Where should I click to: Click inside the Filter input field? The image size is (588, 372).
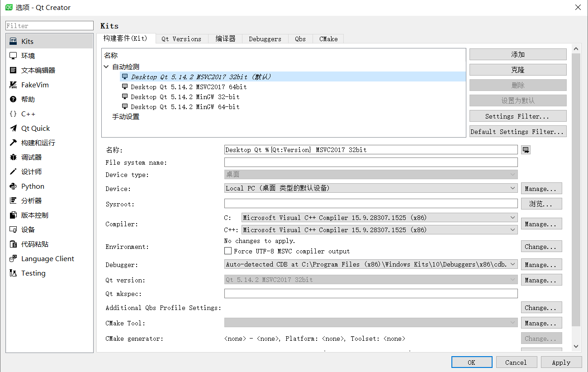click(49, 25)
